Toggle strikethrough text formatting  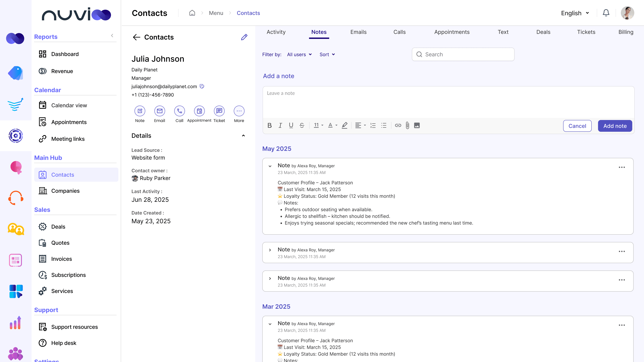pyautogui.click(x=302, y=125)
